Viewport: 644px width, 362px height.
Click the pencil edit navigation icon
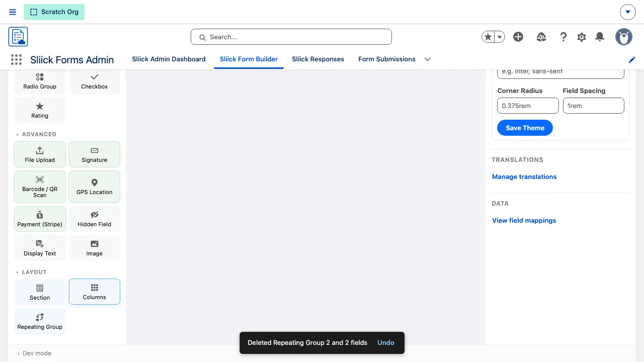[x=632, y=59]
